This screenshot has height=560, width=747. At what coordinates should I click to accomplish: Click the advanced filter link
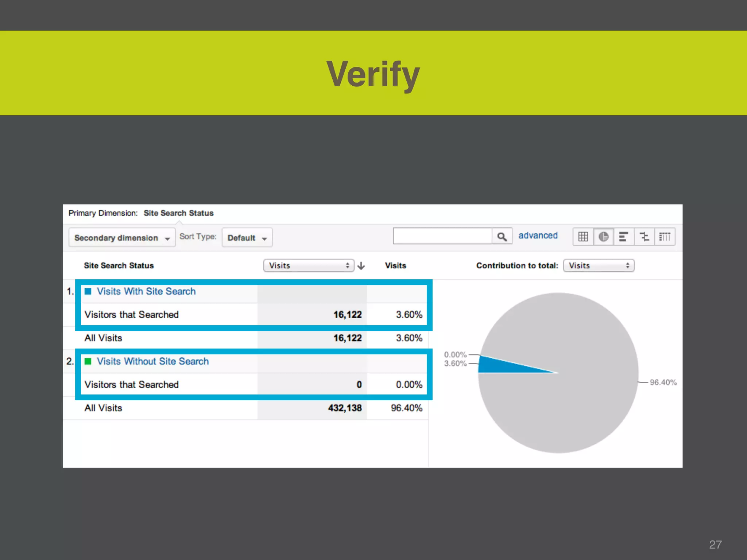(x=538, y=236)
